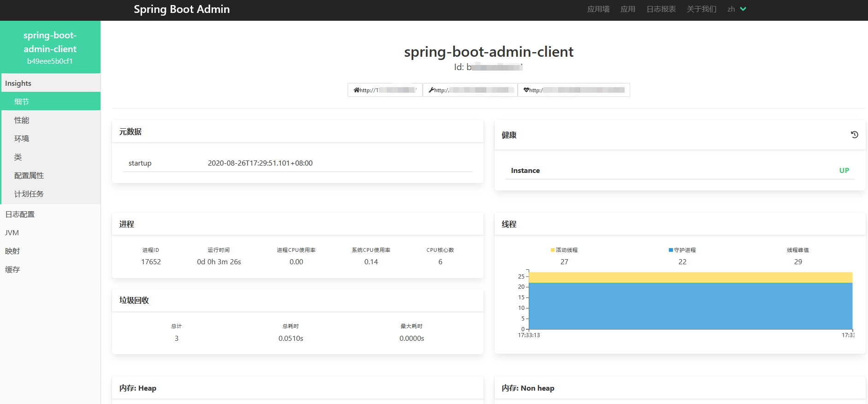
Task: Select the 计划任务 sidebar item
Action: (51, 194)
